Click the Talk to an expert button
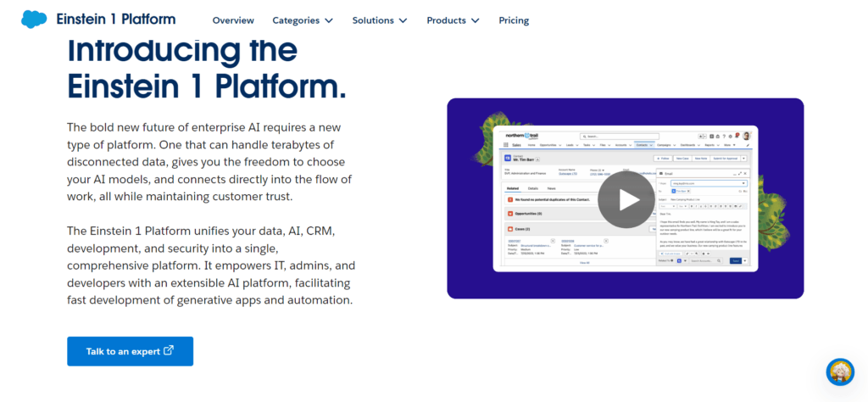The width and height of the screenshot is (868, 402). [130, 351]
